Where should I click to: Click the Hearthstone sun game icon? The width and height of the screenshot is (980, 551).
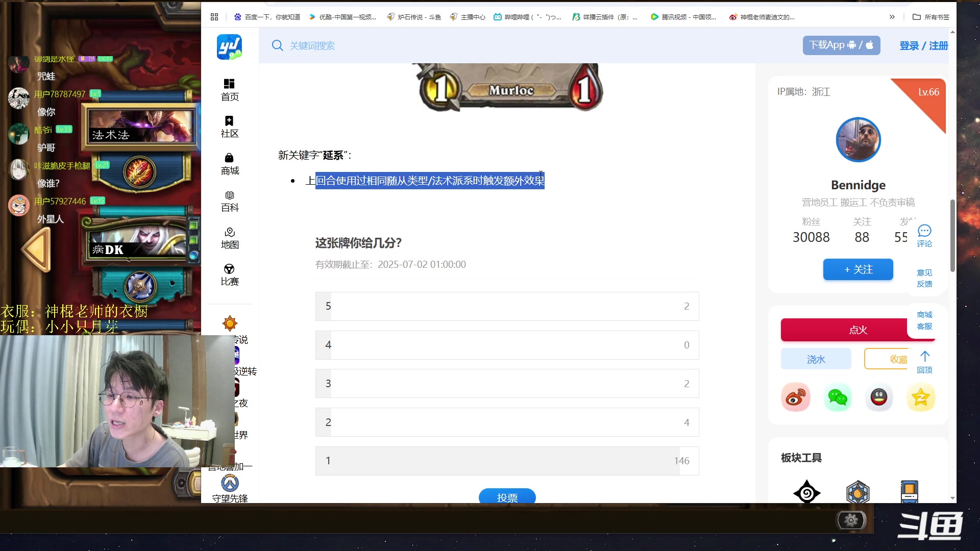230,323
